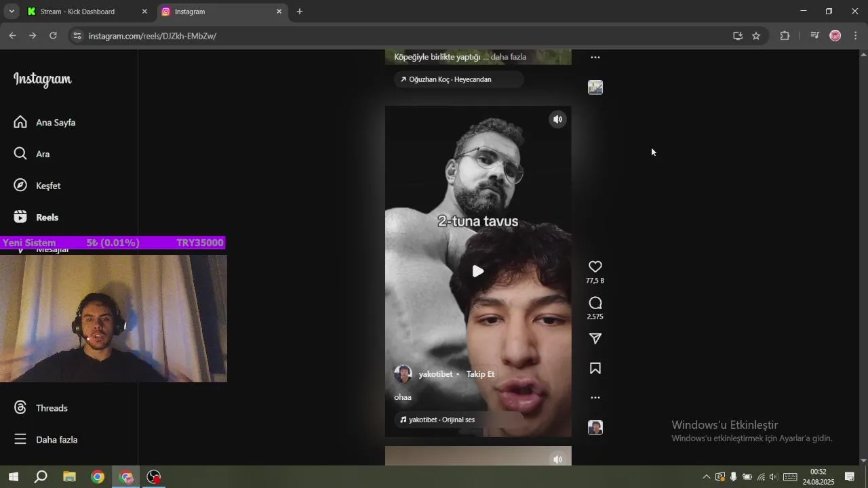Viewport: 868px width, 488px height.
Task: Click the Instagram logo
Action: tap(42, 79)
